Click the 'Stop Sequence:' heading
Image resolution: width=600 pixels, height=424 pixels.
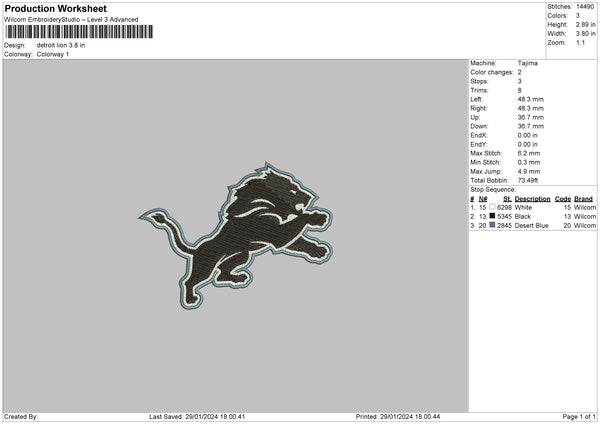click(x=493, y=189)
